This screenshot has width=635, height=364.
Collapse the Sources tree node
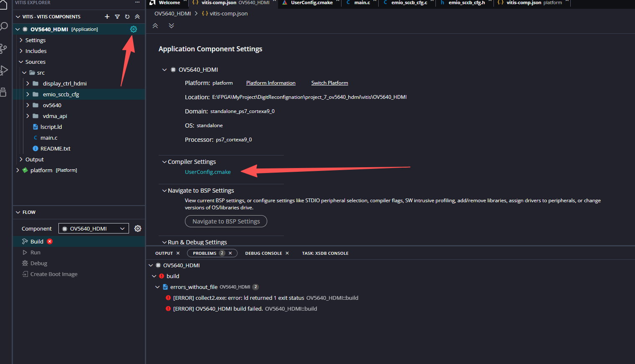21,62
